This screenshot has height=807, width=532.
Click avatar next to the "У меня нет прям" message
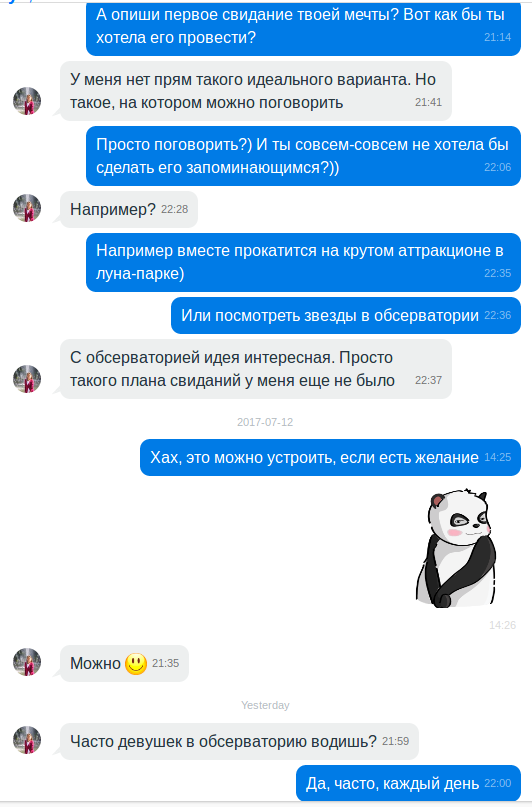click(27, 101)
